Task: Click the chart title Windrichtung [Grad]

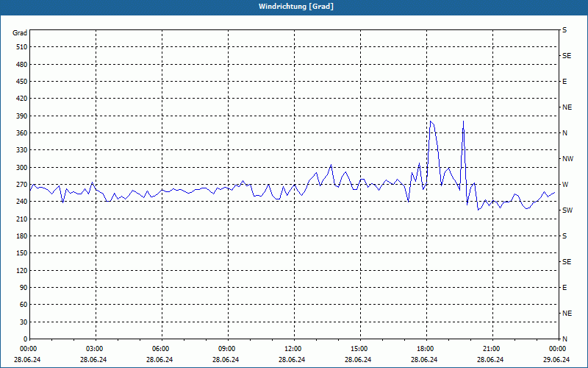Action: (296, 7)
